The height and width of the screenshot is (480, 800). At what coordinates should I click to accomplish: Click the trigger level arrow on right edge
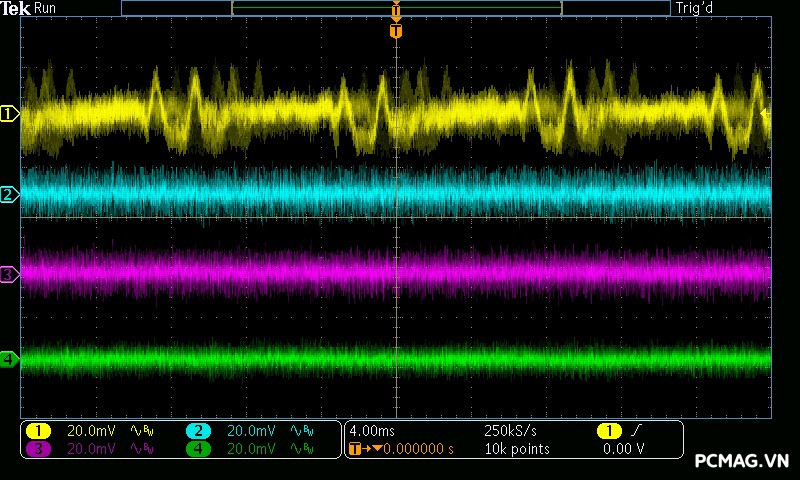coord(766,114)
